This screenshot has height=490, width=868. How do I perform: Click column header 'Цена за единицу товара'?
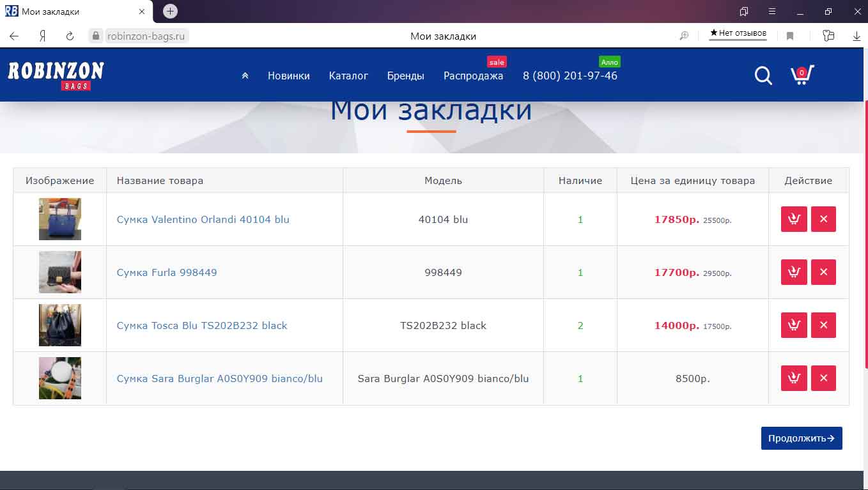[693, 180]
